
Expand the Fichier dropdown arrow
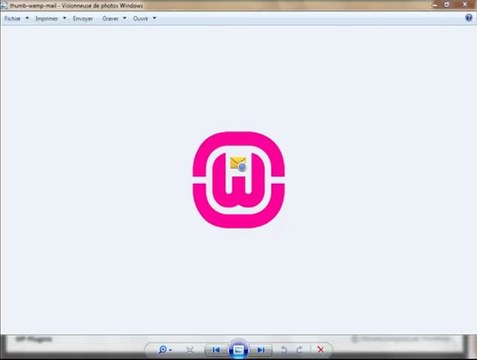27,18
